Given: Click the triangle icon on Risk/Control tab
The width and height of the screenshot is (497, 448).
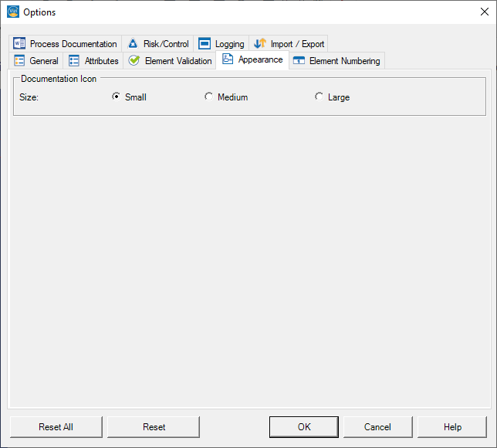Looking at the screenshot, I should [133, 44].
